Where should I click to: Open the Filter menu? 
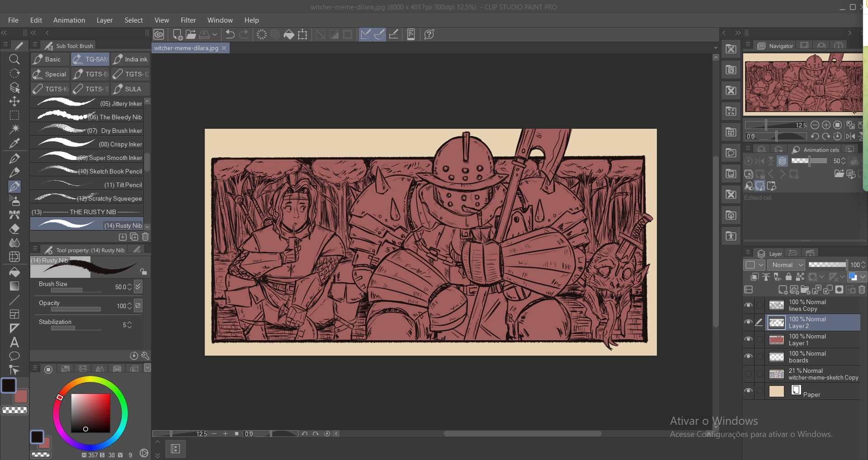(x=188, y=20)
